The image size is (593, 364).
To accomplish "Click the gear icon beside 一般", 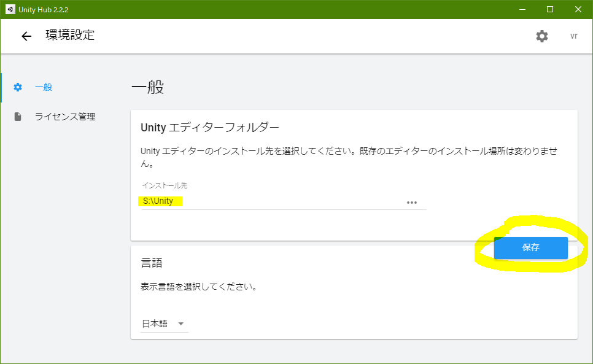I will coord(18,87).
